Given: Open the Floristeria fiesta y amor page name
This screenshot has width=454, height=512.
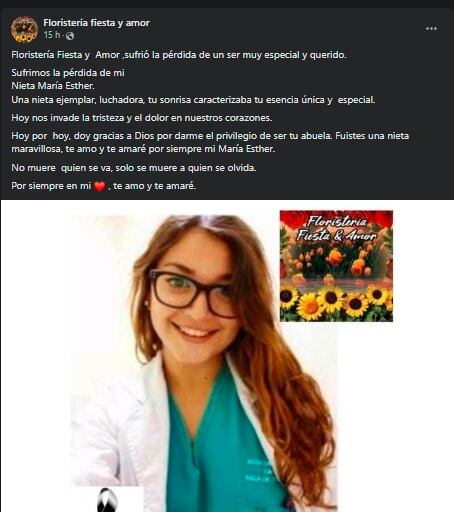Looking at the screenshot, I should 96,23.
